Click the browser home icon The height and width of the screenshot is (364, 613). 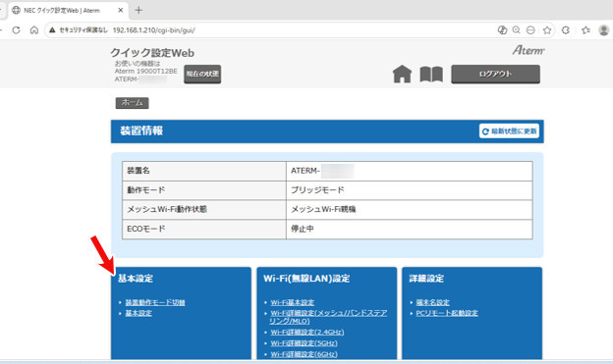pyautogui.click(x=34, y=30)
